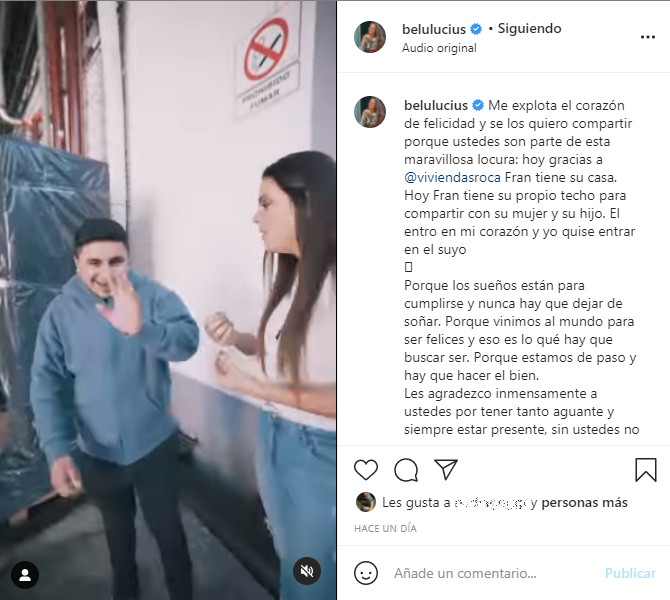Open belulucius profile from header username
The image size is (670, 600).
click(x=434, y=29)
